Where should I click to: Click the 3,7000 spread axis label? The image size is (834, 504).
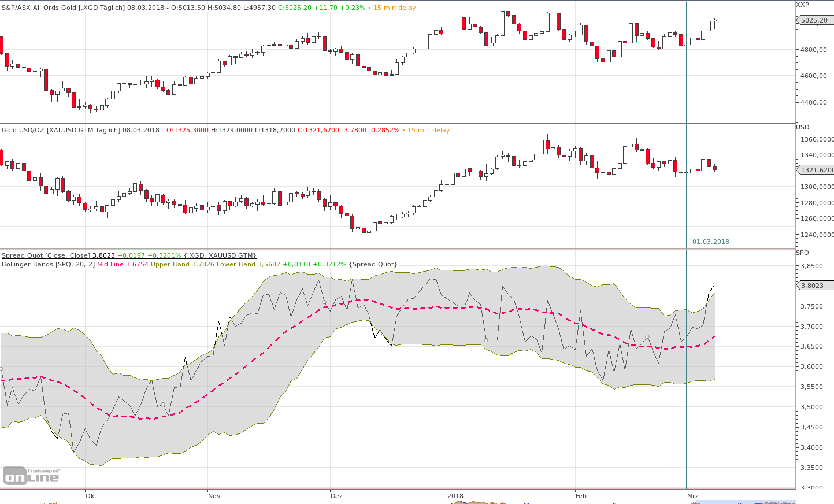click(812, 327)
